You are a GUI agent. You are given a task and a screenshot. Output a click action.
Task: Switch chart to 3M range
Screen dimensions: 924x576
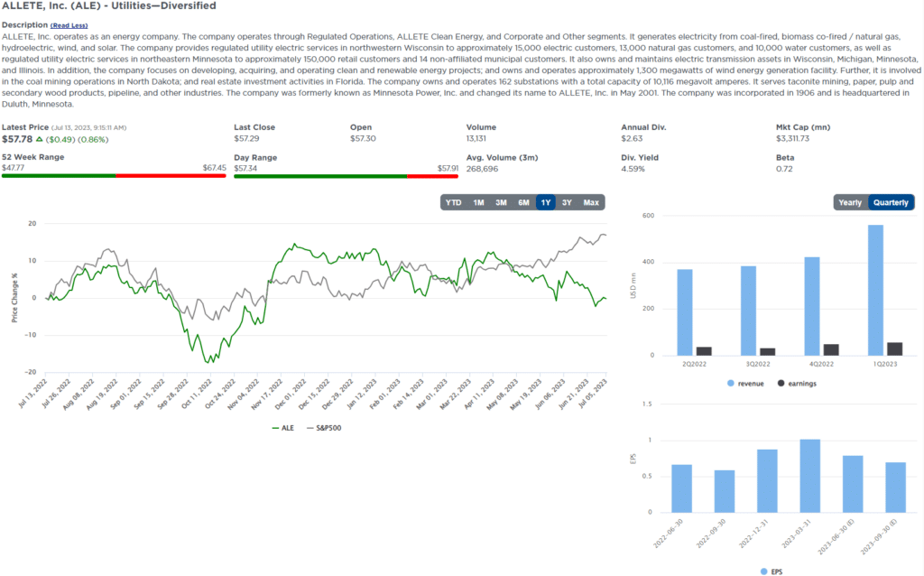click(501, 202)
